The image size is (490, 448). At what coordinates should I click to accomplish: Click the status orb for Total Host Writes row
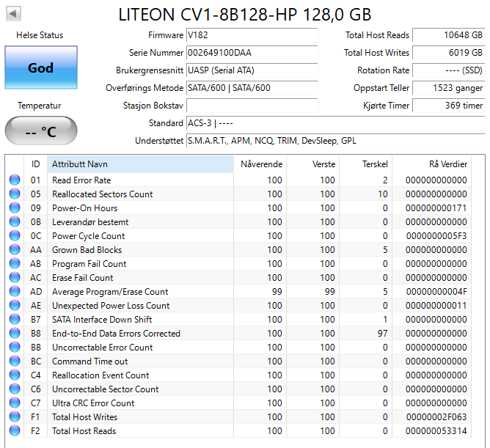pyautogui.click(x=15, y=416)
